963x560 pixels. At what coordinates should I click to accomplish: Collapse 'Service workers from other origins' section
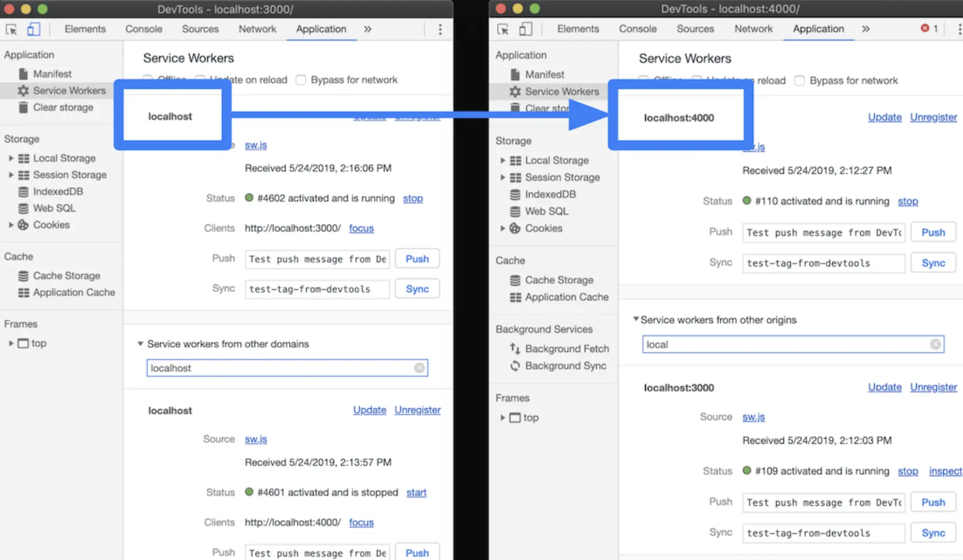[x=636, y=320]
